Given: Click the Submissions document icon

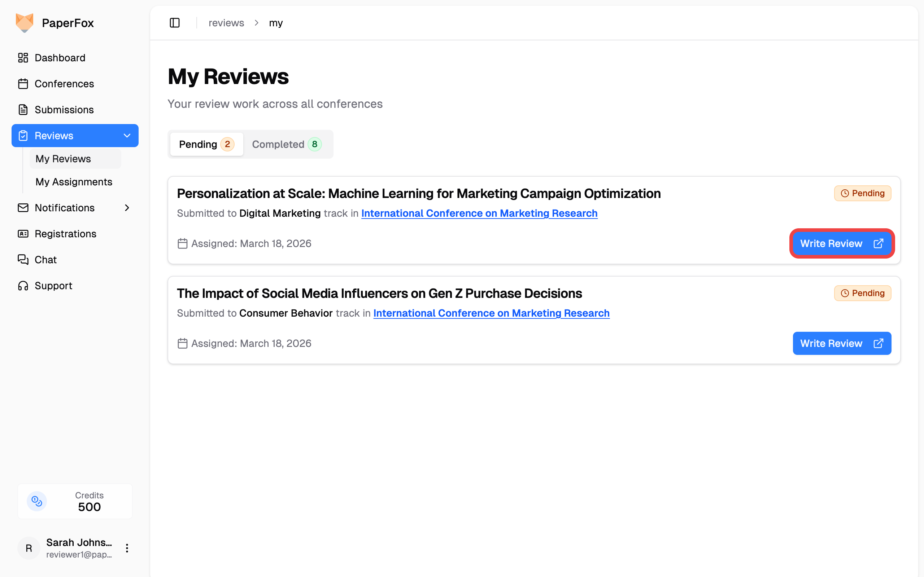Looking at the screenshot, I should (x=23, y=110).
